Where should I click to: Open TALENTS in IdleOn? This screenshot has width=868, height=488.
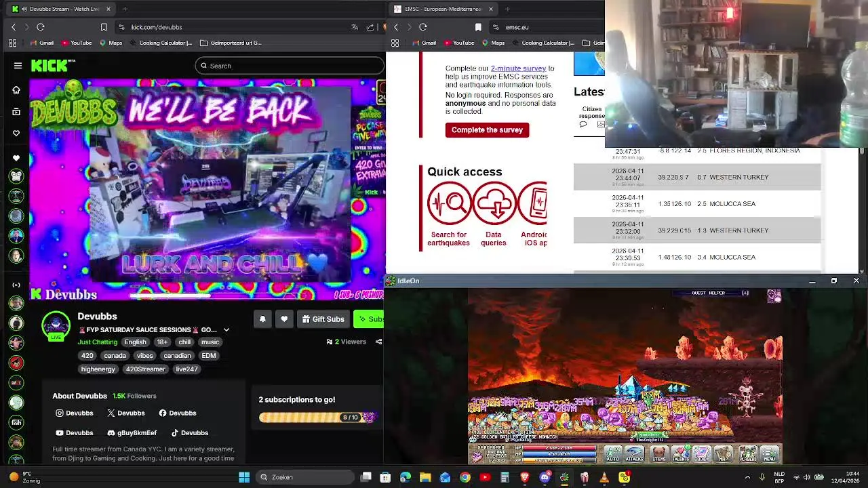point(680,453)
